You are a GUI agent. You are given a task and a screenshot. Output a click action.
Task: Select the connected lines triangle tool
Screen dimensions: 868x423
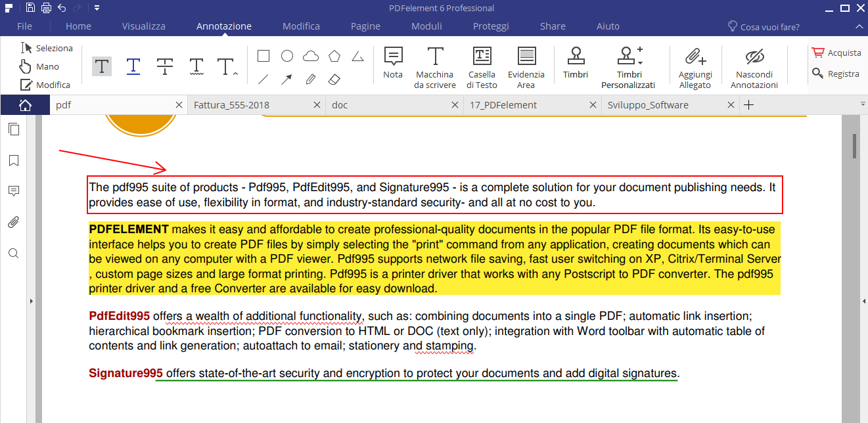[357, 56]
